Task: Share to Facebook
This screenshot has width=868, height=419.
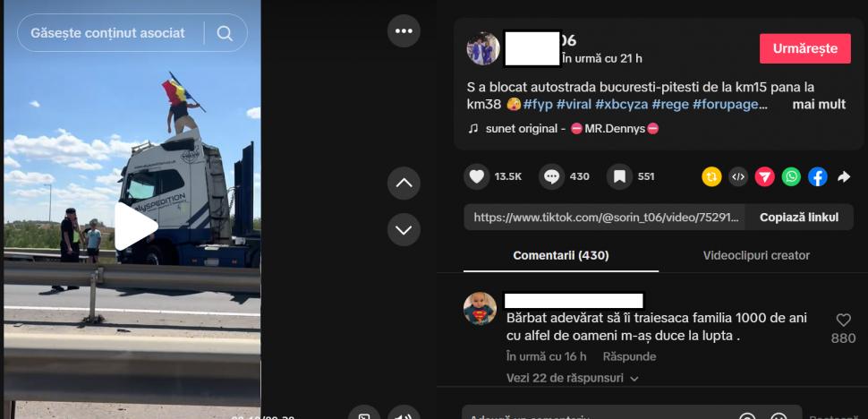Action: [x=818, y=176]
